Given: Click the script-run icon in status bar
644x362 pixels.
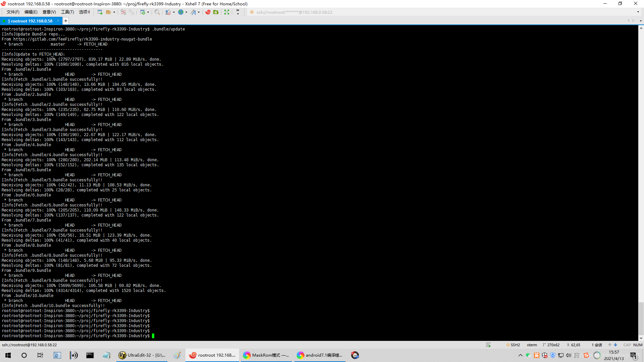Looking at the screenshot, I should 488,345.
